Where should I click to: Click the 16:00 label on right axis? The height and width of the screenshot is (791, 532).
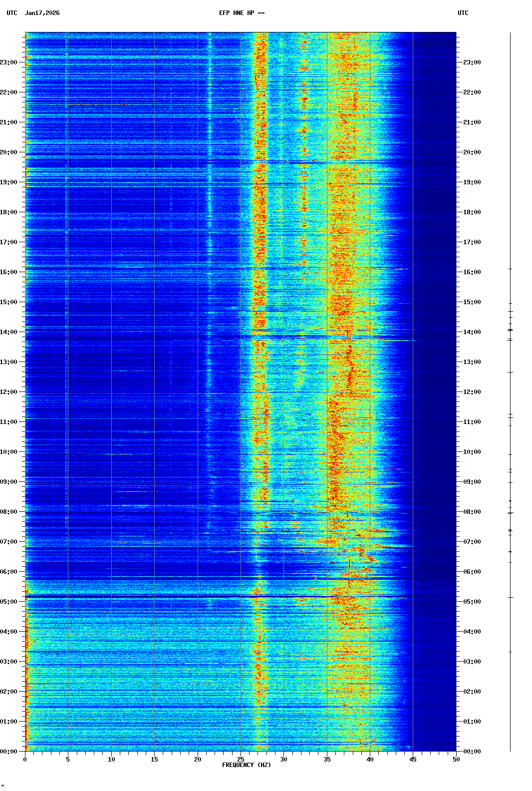(472, 272)
